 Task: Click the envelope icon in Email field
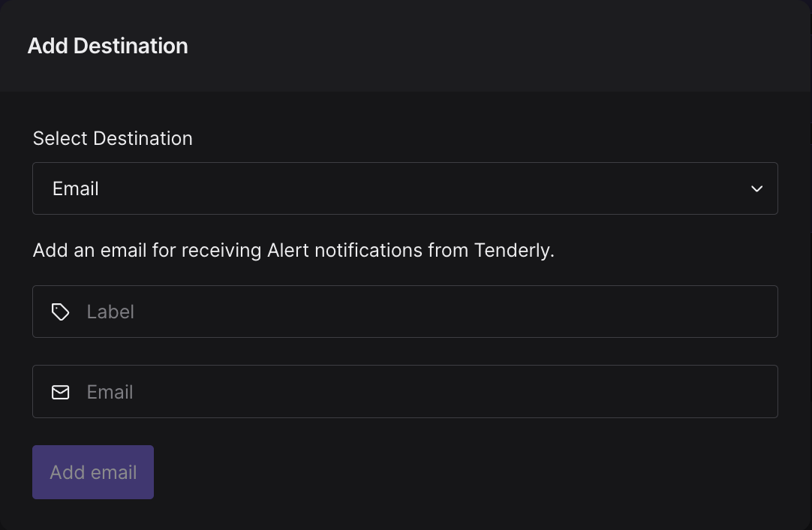61,392
